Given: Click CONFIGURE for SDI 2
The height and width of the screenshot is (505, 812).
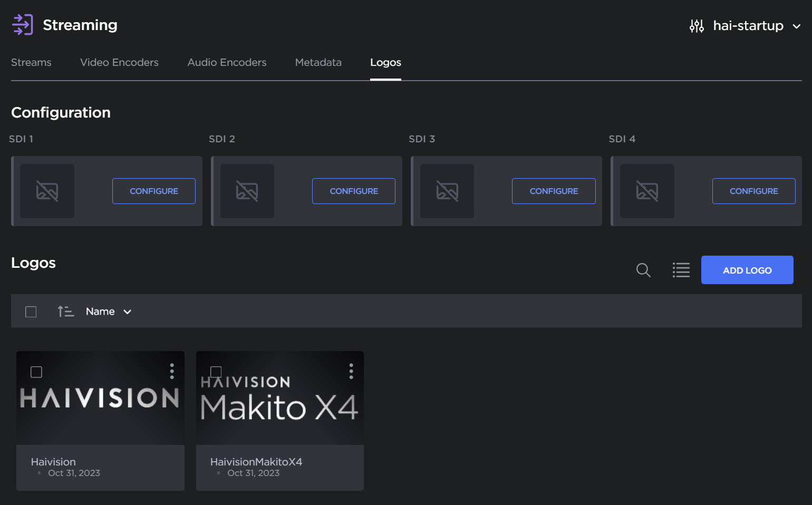Looking at the screenshot, I should pos(353,191).
